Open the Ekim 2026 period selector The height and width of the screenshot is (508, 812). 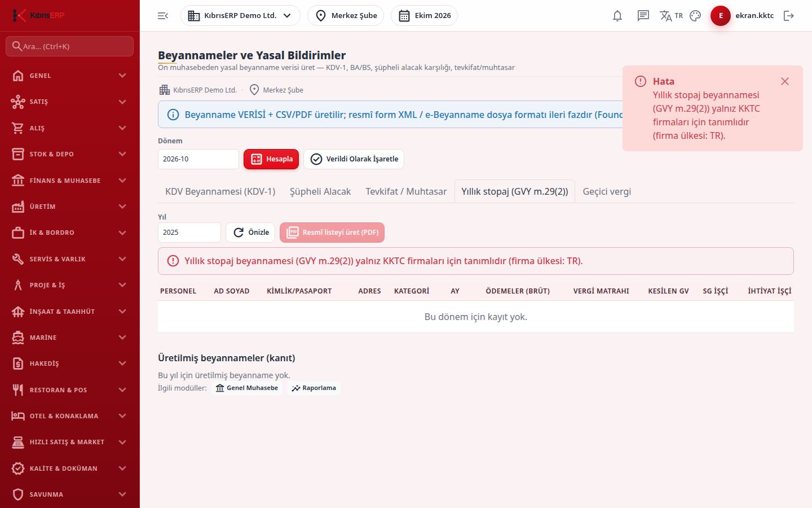424,16
